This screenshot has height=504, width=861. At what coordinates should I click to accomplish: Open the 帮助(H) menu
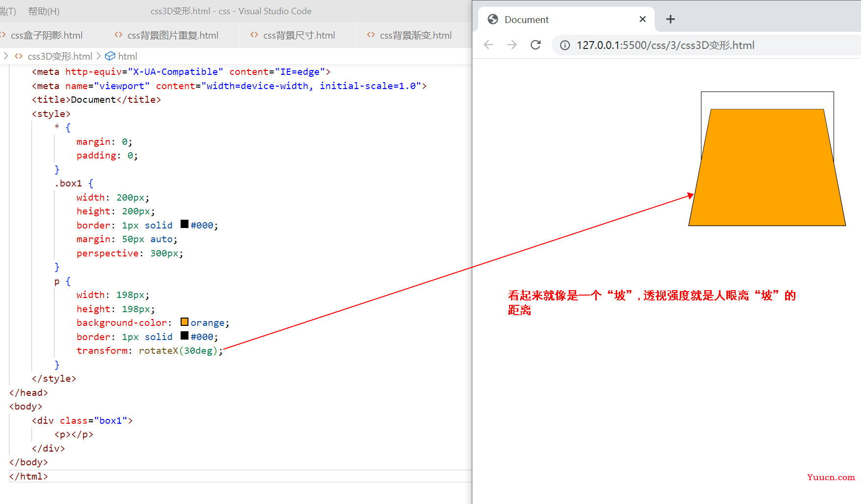(44, 11)
